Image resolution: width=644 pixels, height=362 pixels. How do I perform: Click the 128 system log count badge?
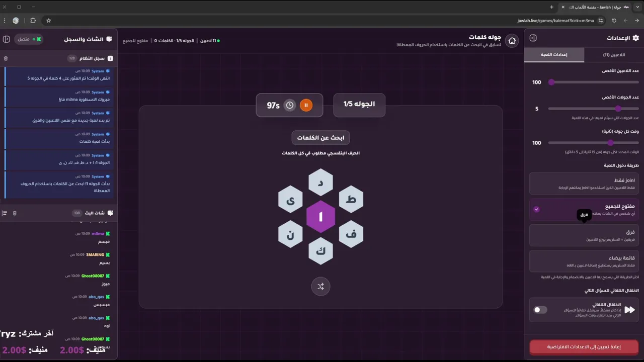72,58
